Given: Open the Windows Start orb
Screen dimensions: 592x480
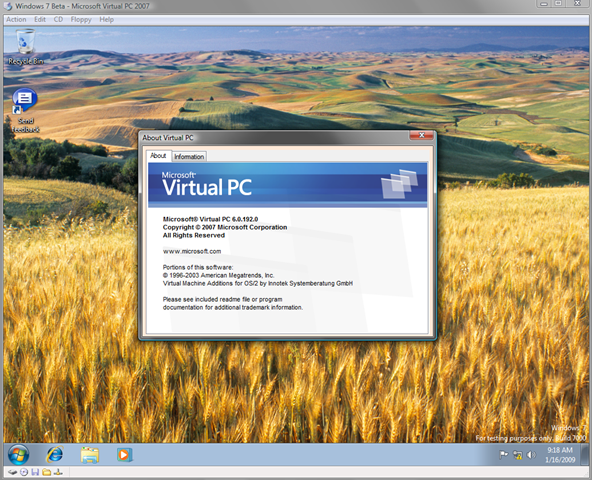Looking at the screenshot, I should click(18, 454).
